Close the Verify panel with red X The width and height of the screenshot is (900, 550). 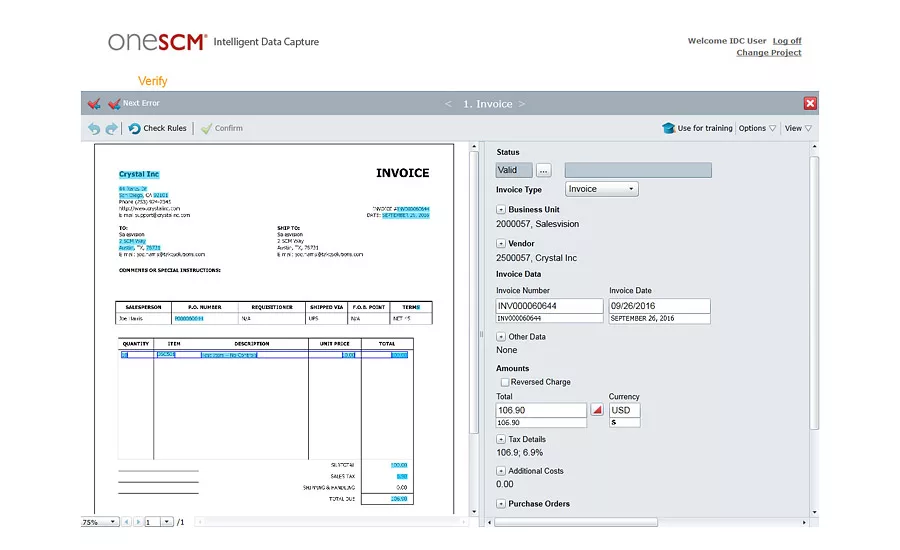tap(810, 103)
